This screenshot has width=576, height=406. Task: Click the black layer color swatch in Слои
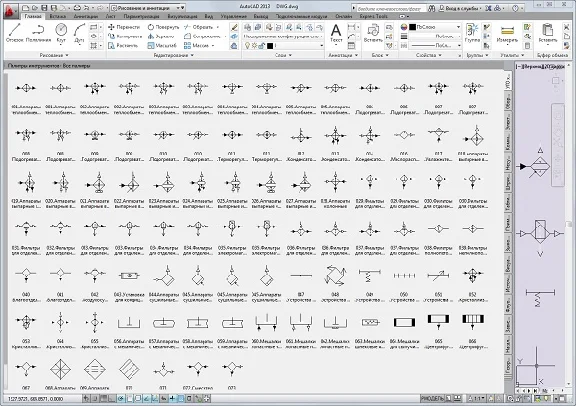click(270, 46)
